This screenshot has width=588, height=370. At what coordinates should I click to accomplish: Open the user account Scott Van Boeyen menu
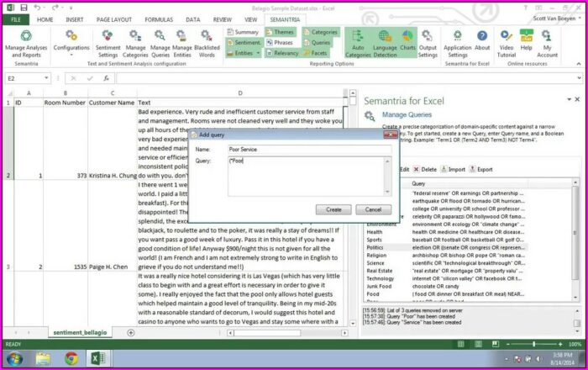click(x=557, y=18)
